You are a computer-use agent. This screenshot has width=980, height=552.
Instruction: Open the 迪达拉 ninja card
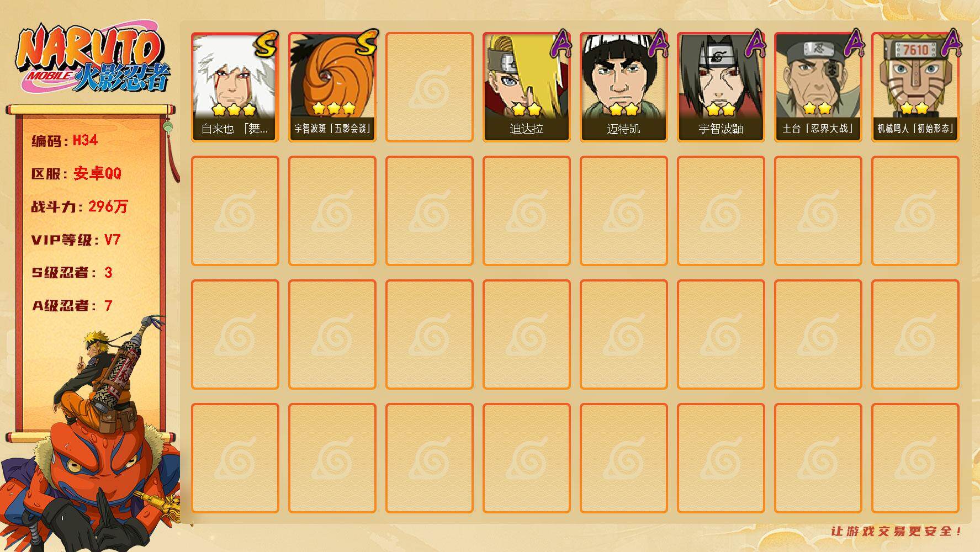pyautogui.click(x=526, y=87)
